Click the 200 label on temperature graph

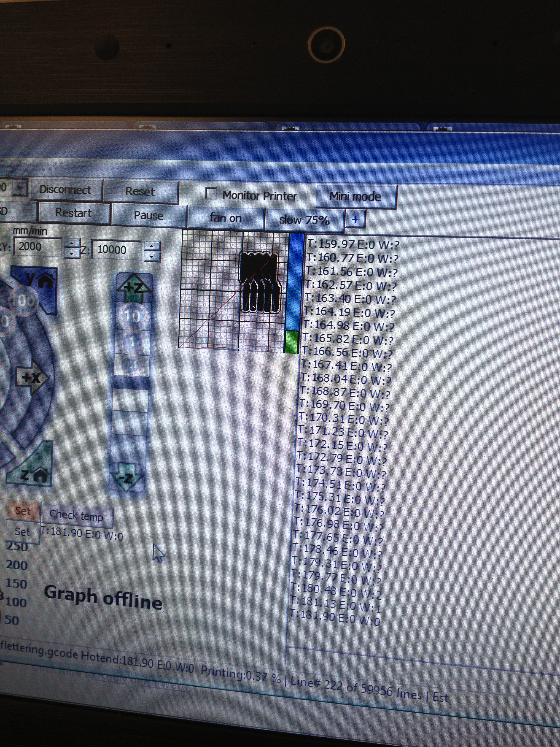(16, 565)
